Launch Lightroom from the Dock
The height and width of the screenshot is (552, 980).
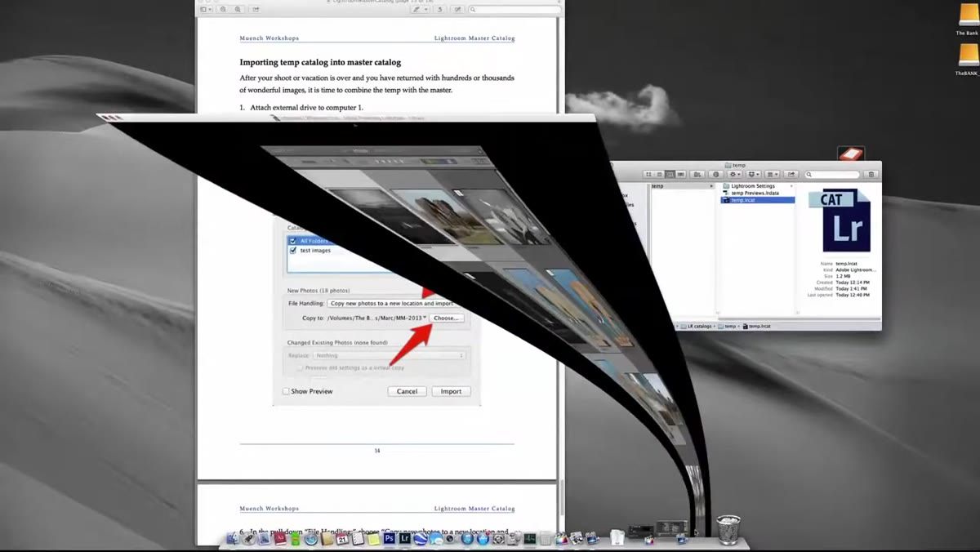[x=405, y=538]
